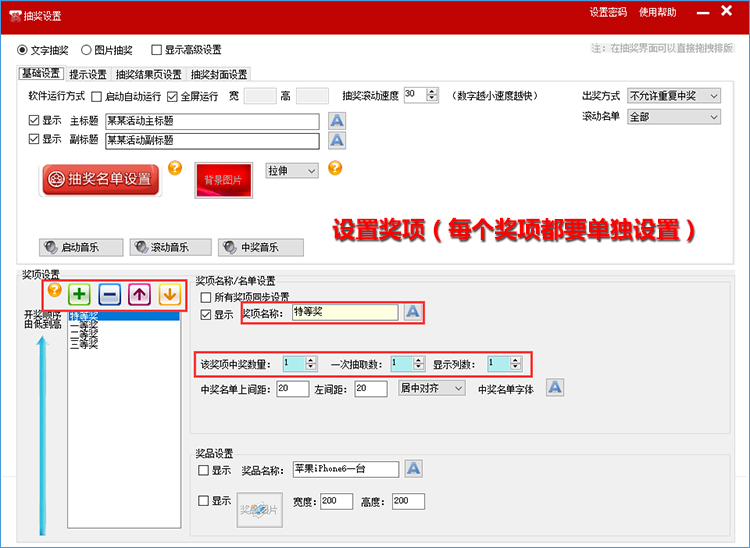Click help icon next to 抽奖名单设置

[x=174, y=168]
